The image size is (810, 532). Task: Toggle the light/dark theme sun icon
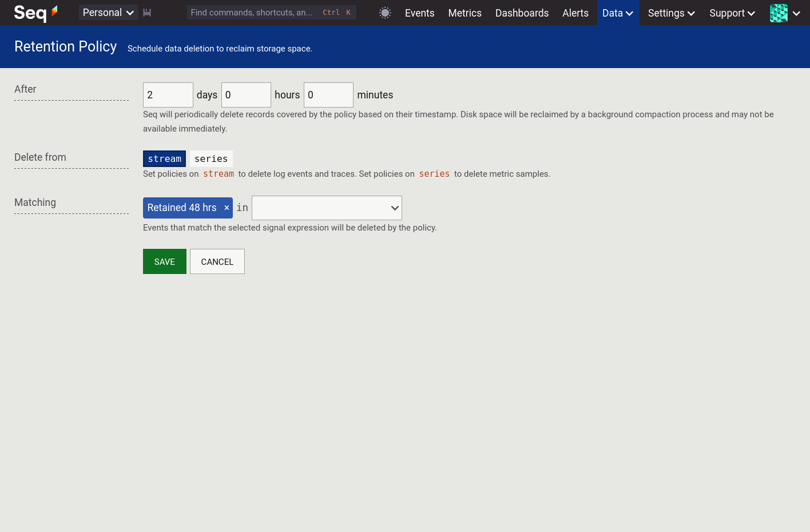click(385, 13)
